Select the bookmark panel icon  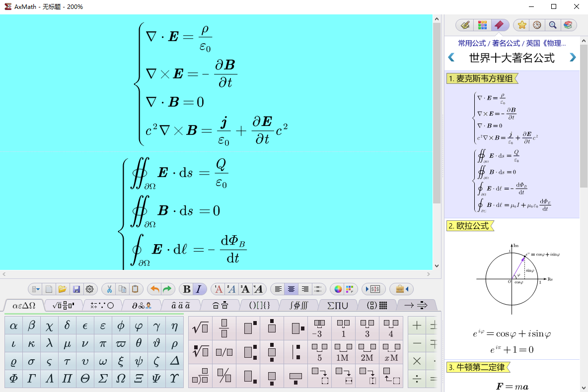(x=500, y=25)
